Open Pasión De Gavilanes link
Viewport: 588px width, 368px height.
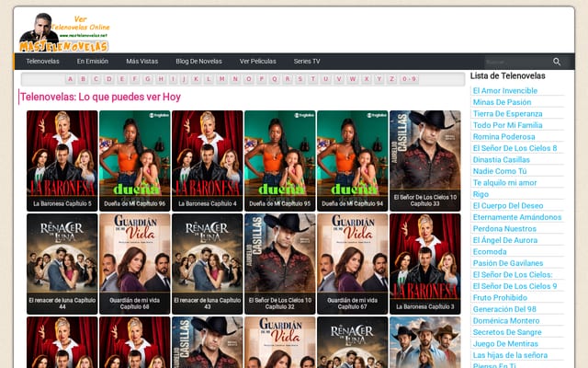click(508, 263)
